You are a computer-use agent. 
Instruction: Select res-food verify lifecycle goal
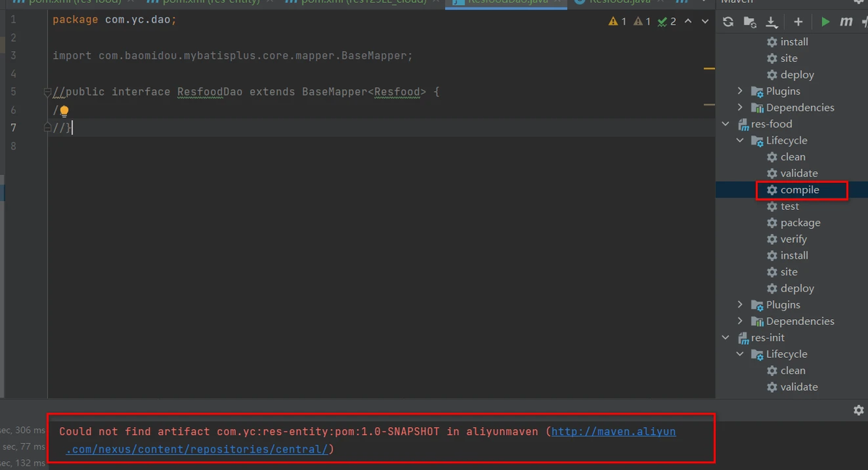pyautogui.click(x=793, y=239)
